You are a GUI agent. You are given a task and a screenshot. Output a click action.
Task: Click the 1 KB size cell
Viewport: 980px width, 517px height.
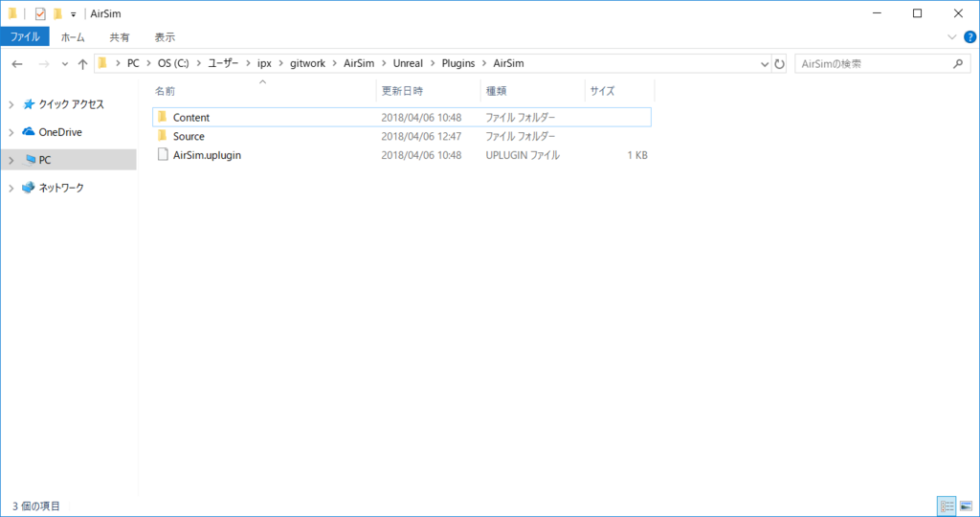point(637,155)
